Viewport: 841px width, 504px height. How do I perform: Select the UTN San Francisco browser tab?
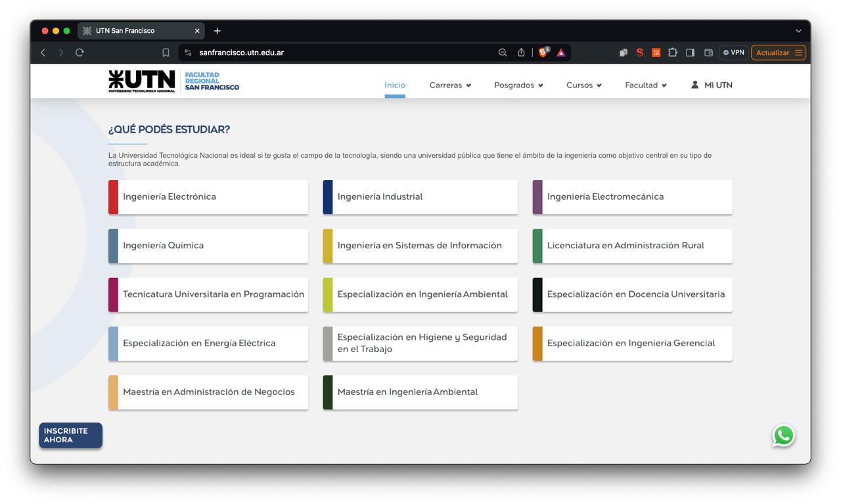click(x=141, y=31)
